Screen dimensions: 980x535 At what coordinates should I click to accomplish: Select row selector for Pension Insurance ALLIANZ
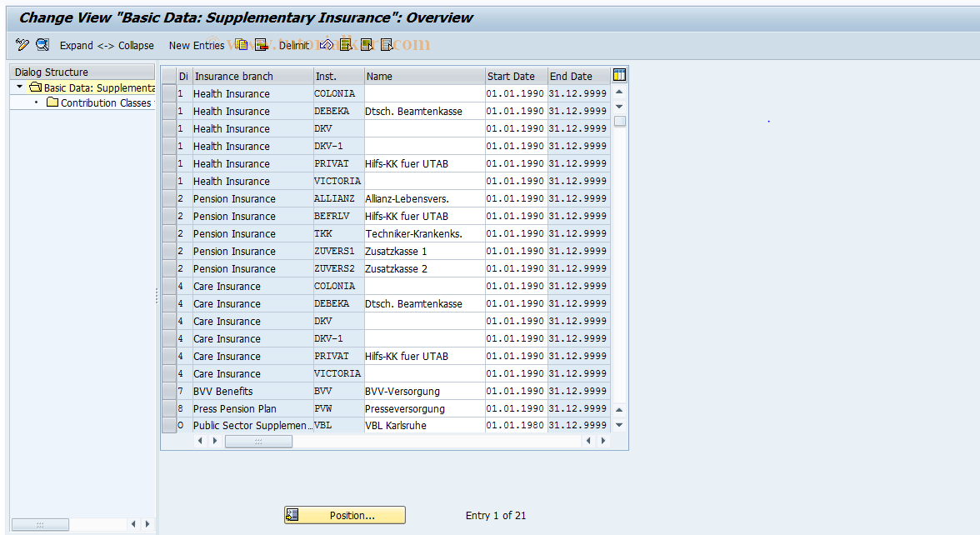[168, 198]
